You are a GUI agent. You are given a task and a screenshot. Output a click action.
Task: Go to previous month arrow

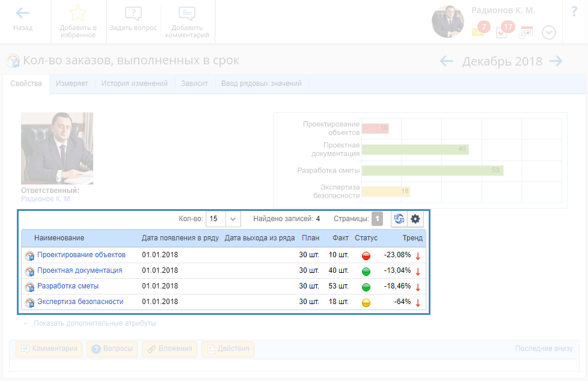[447, 61]
